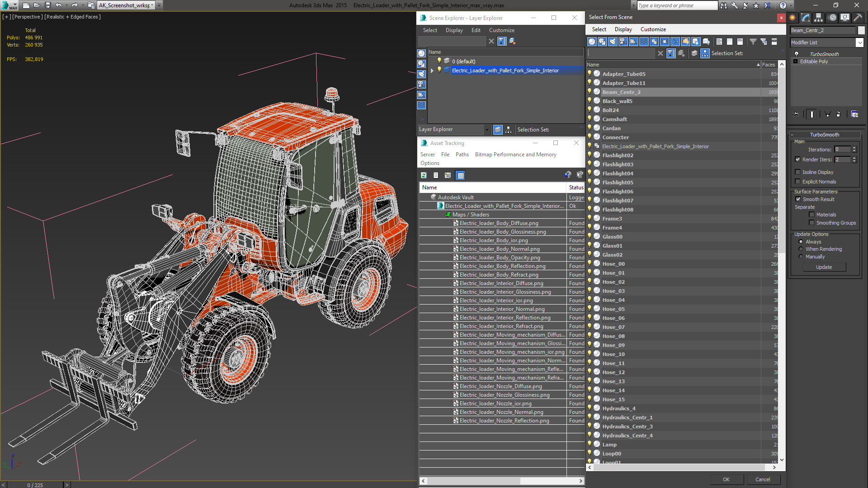The width and height of the screenshot is (868, 488).
Task: Click Select All icon in Select From Scene
Action: point(719,42)
